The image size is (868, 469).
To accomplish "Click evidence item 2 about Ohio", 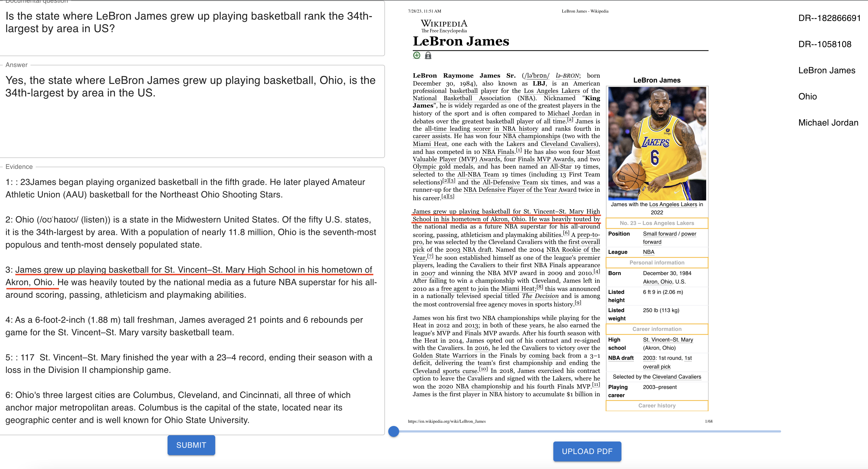I will coord(191,232).
